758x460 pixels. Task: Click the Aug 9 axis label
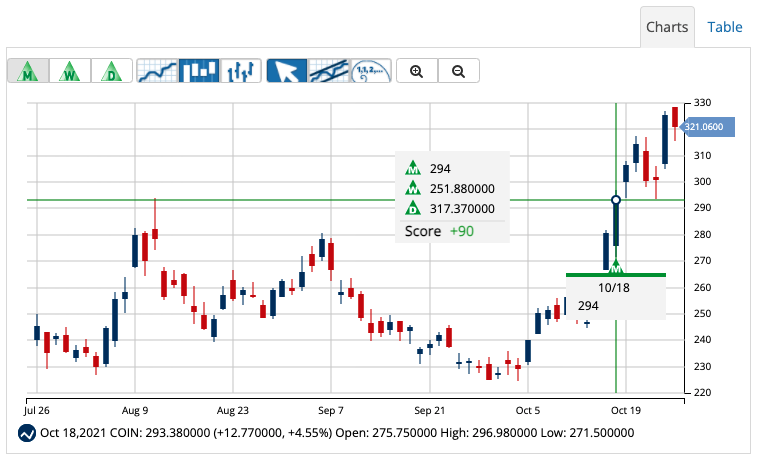[135, 411]
